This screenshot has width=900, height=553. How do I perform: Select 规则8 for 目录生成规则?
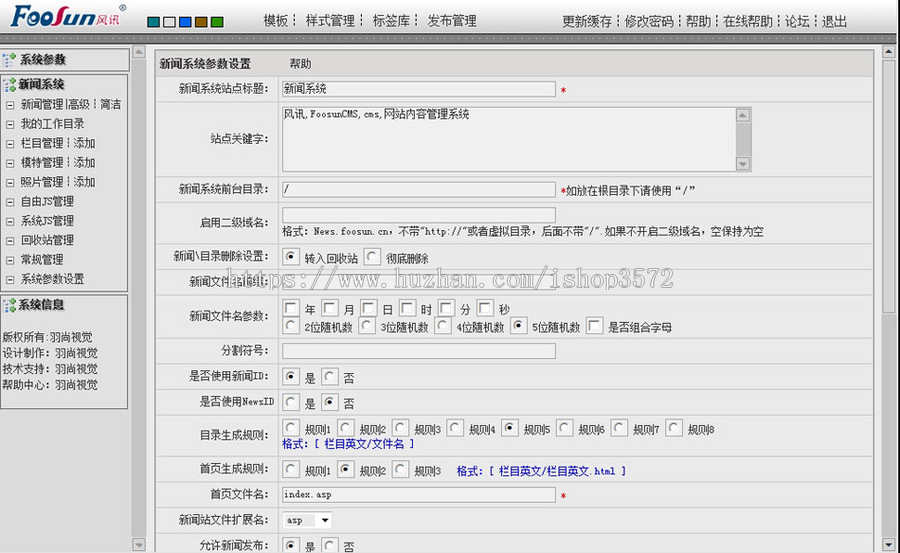[674, 428]
